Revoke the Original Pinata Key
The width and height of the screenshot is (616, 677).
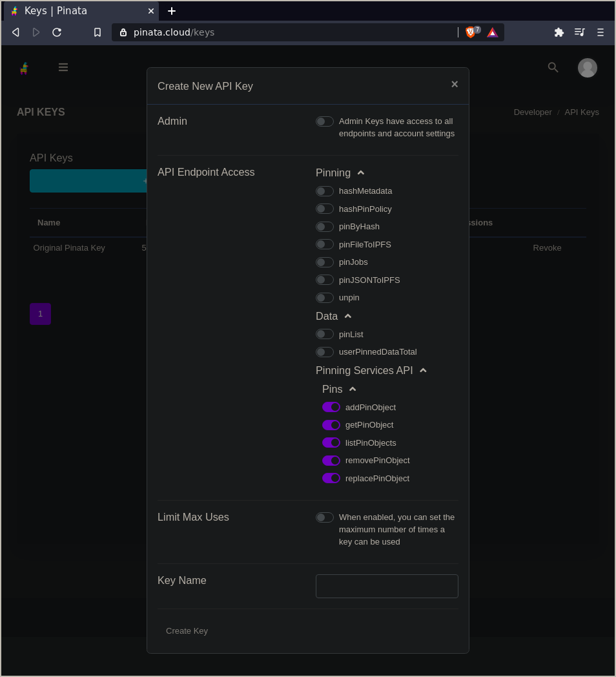546,247
